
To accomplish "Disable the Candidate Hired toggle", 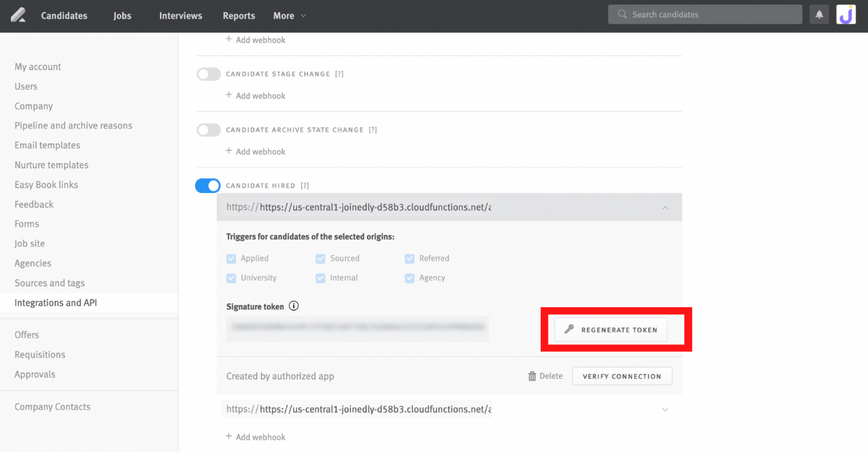I will [208, 185].
